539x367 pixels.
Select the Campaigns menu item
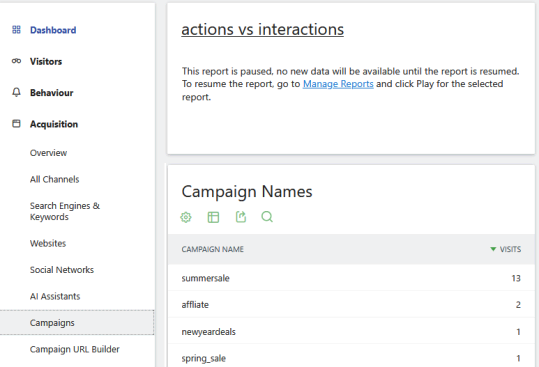click(x=77, y=323)
